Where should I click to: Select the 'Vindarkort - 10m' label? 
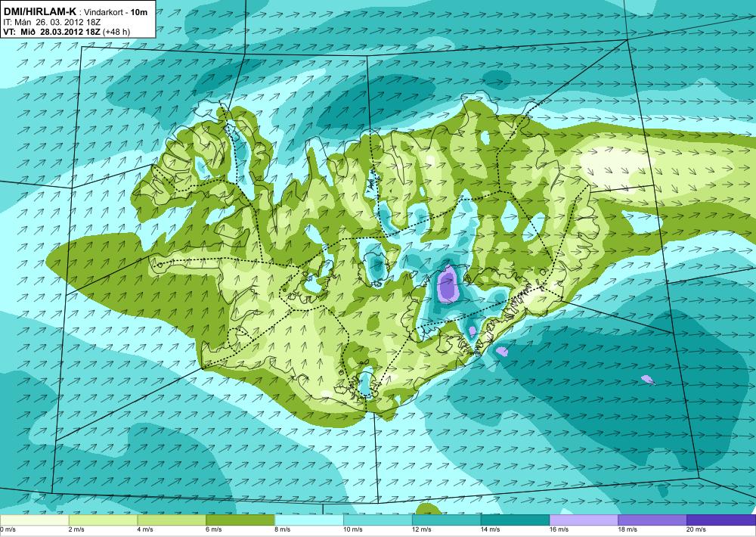pyautogui.click(x=115, y=13)
